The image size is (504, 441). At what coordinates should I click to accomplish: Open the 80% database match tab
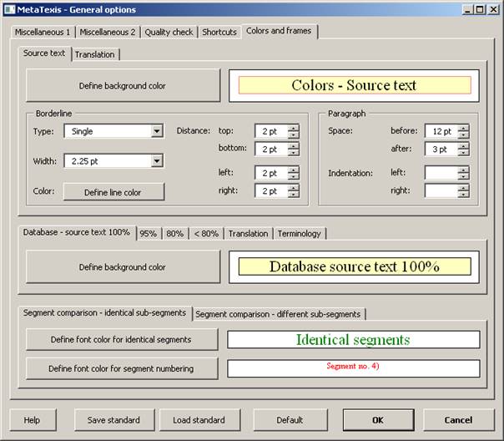(175, 234)
